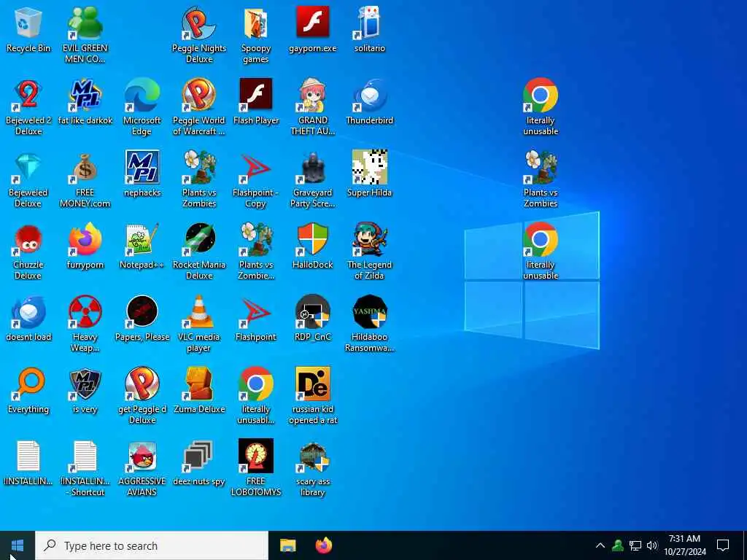Launch Firefox from the taskbar
The width and height of the screenshot is (747, 560).
click(324, 545)
